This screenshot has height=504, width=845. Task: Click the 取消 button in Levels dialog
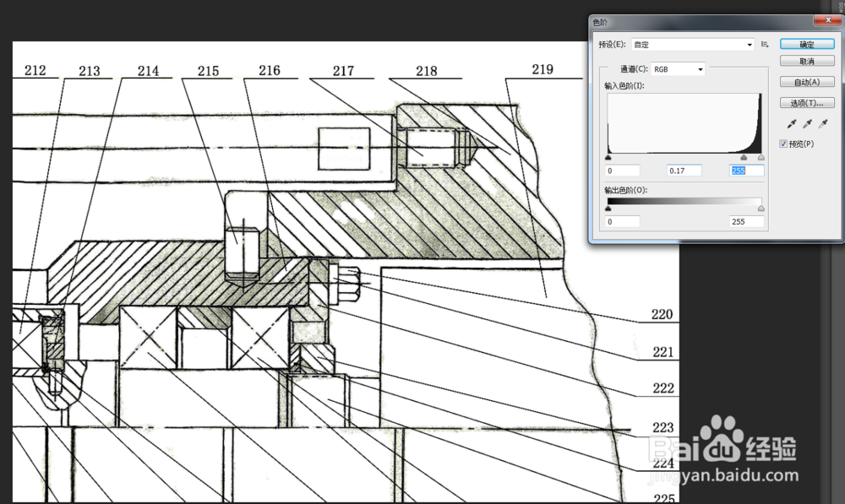coord(807,62)
